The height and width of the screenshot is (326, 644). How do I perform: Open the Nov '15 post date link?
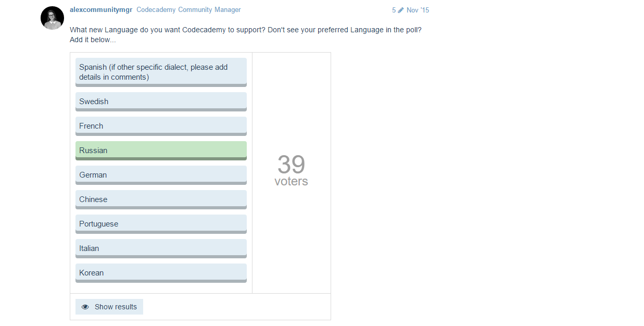click(418, 10)
